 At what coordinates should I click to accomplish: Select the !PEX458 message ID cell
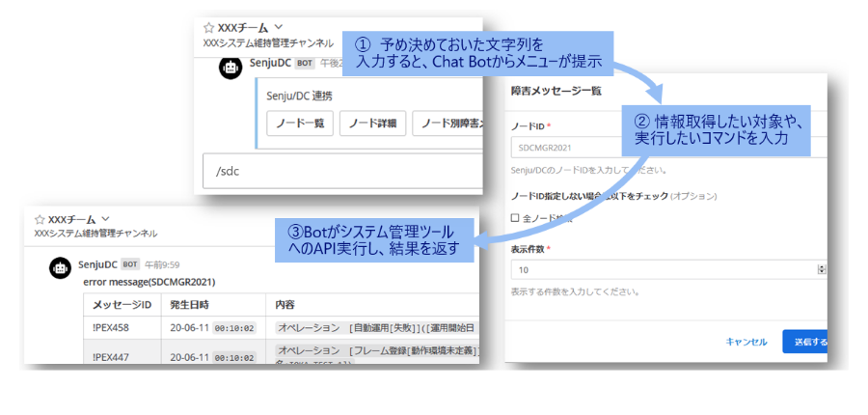[122, 328]
